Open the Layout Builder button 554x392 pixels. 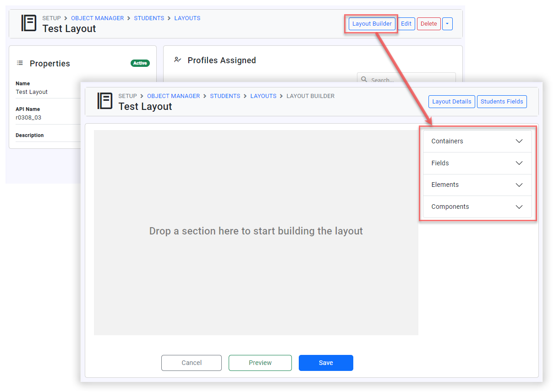coord(372,24)
